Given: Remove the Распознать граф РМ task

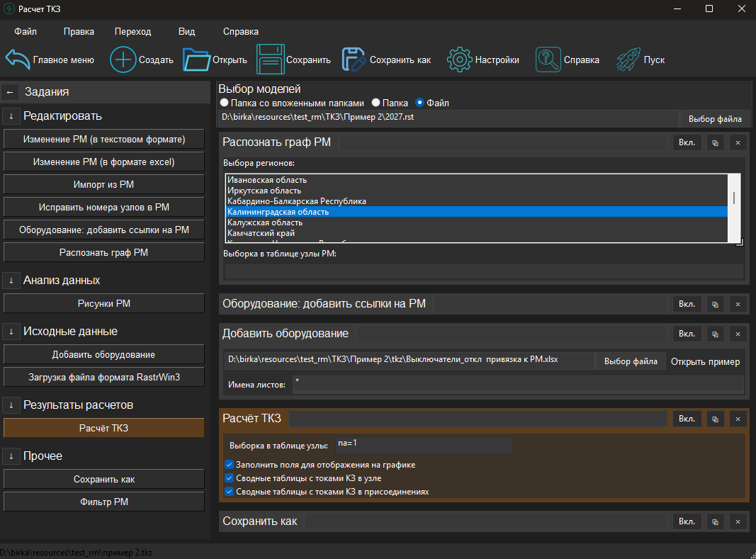Looking at the screenshot, I should [x=738, y=143].
